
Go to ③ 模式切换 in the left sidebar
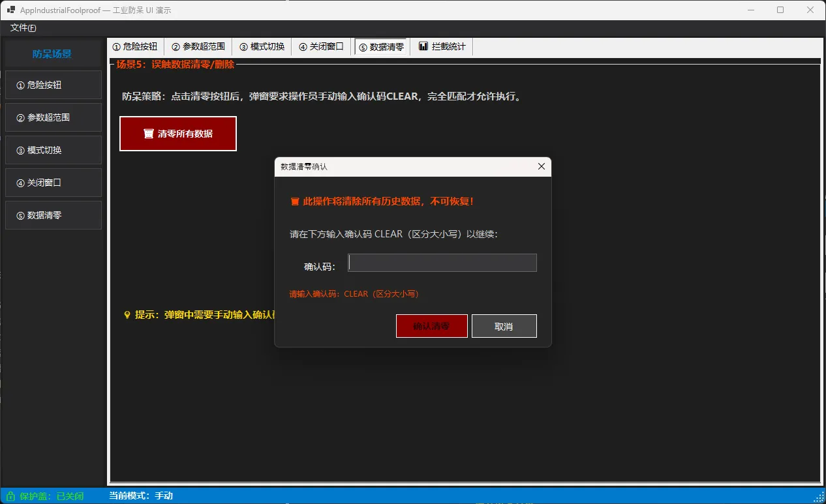coord(54,150)
